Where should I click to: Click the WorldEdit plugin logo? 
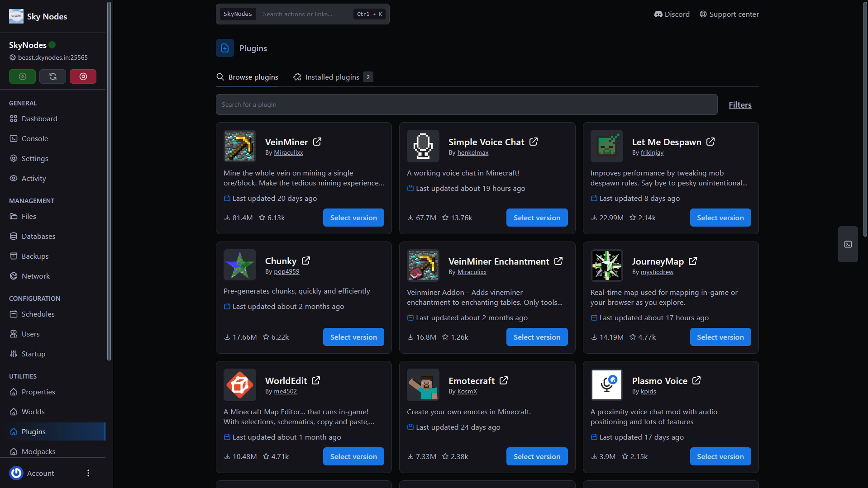click(x=240, y=385)
